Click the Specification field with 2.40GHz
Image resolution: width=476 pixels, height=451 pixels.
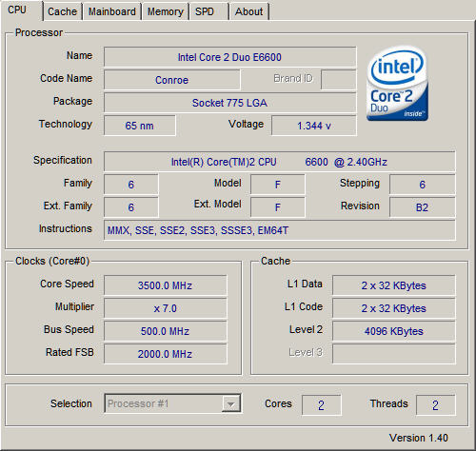tap(280, 162)
